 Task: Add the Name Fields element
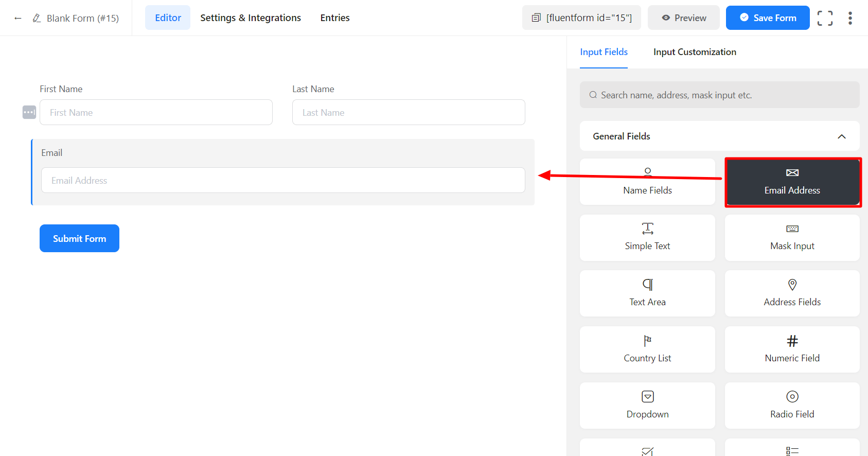tap(647, 182)
